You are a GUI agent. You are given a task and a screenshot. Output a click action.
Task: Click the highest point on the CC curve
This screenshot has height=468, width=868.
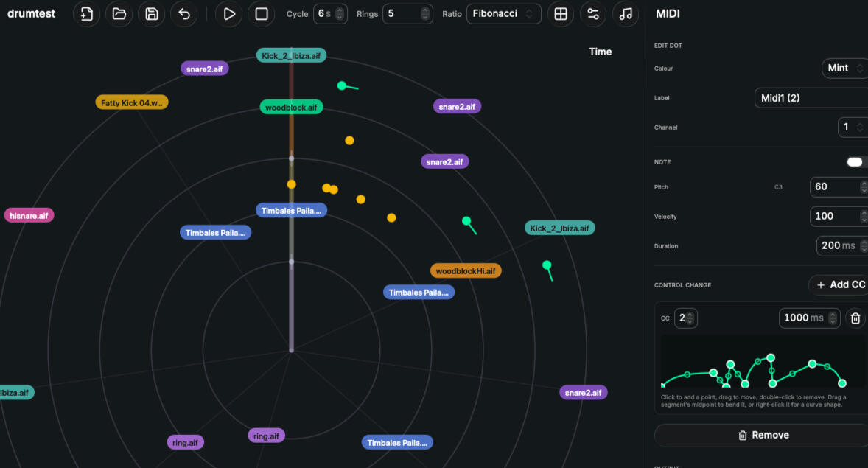[771, 357]
